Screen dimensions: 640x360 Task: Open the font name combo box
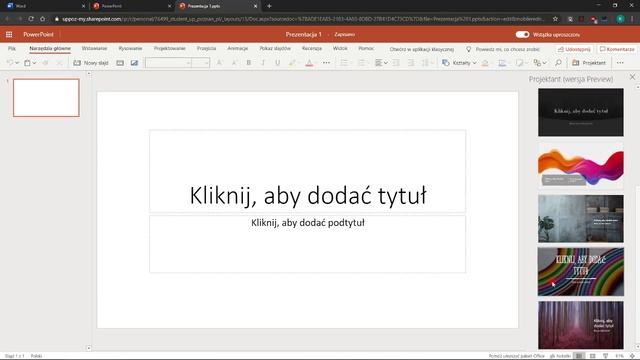pyautogui.click(x=169, y=63)
